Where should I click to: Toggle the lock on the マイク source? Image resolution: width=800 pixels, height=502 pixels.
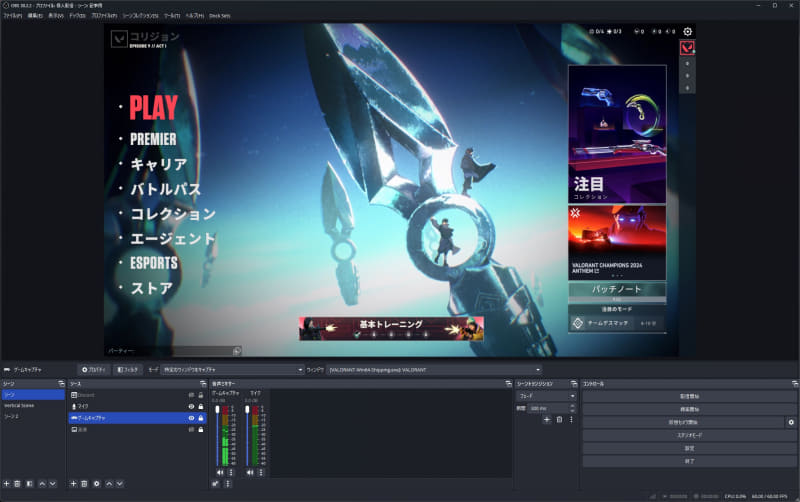[x=201, y=407]
